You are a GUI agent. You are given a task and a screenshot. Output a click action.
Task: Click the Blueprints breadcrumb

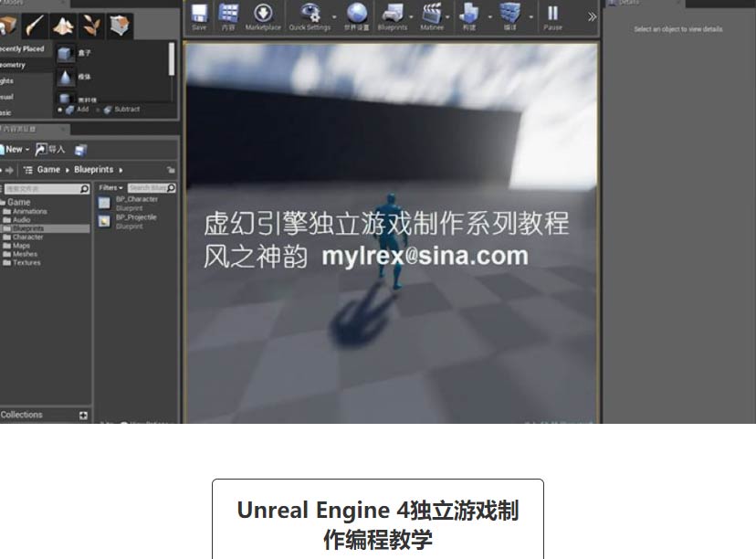click(93, 170)
